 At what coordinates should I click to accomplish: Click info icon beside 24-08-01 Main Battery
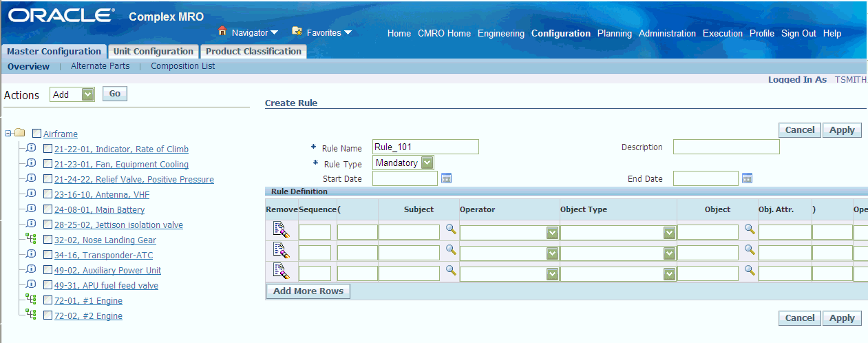30,209
